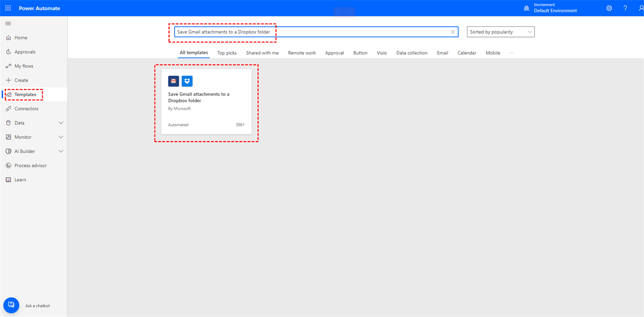Click the Data icon in sidebar

click(x=8, y=123)
